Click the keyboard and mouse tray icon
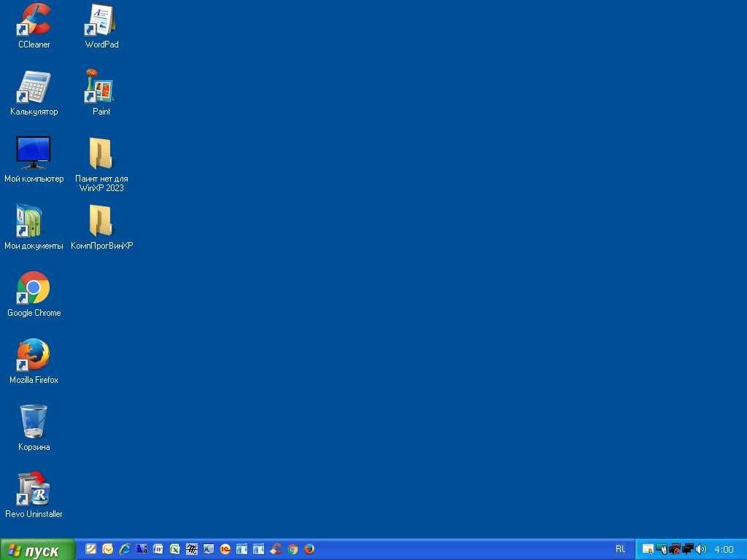 click(x=661, y=550)
